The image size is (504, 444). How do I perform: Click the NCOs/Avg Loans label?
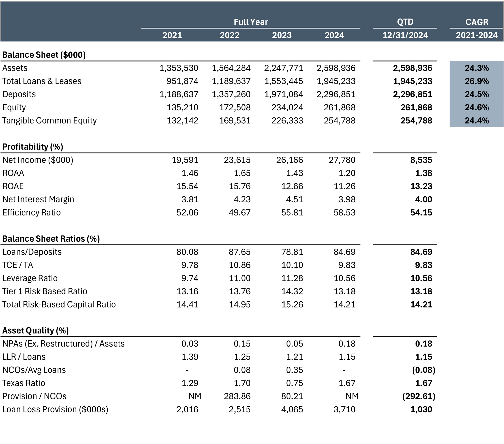[34, 370]
